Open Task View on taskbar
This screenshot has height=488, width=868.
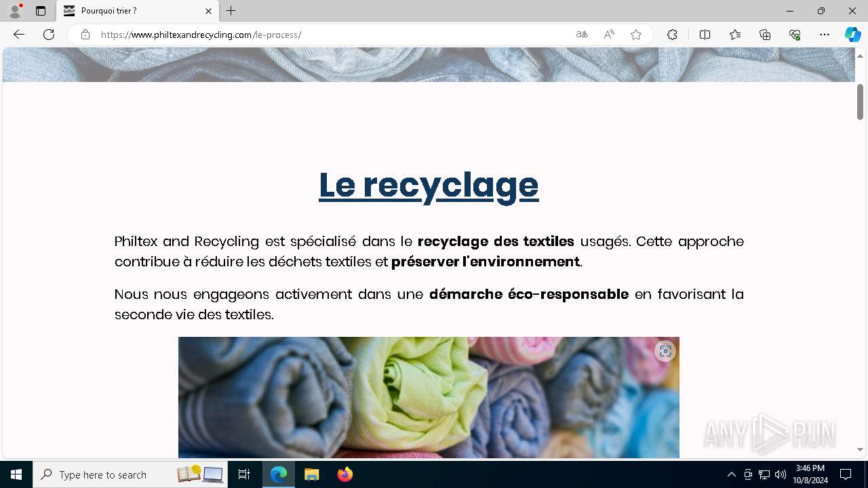click(244, 474)
